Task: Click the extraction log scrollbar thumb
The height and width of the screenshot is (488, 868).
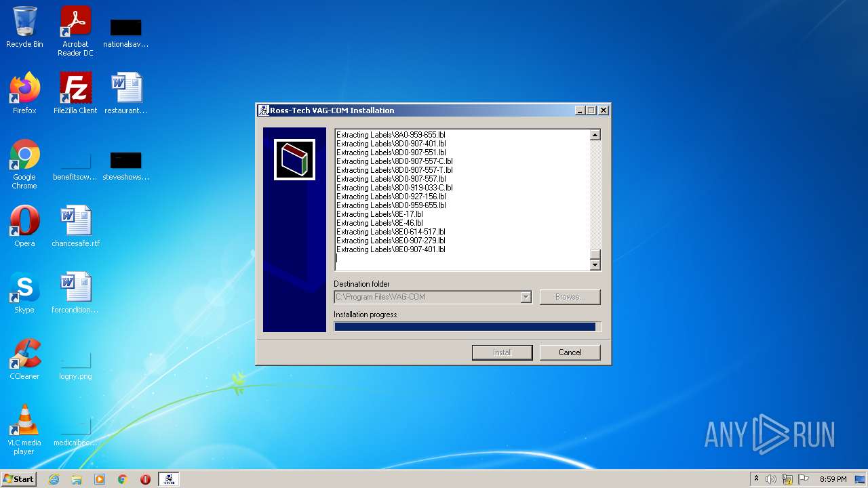Action: [595, 255]
